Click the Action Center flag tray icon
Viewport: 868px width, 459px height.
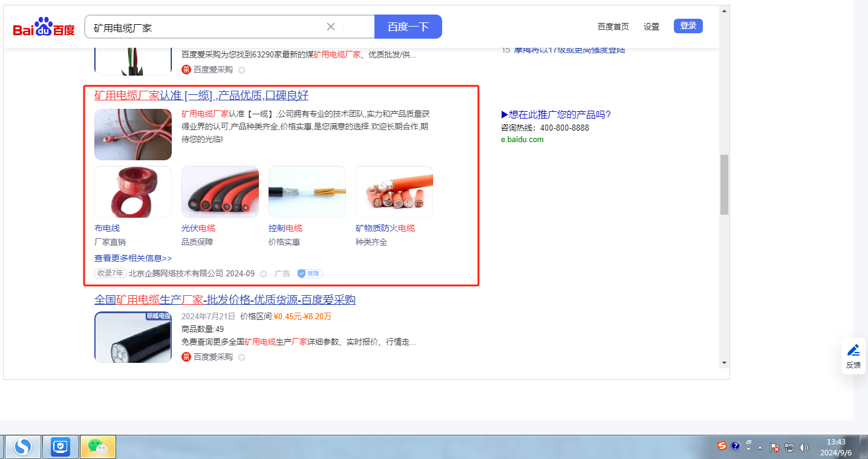[775, 448]
